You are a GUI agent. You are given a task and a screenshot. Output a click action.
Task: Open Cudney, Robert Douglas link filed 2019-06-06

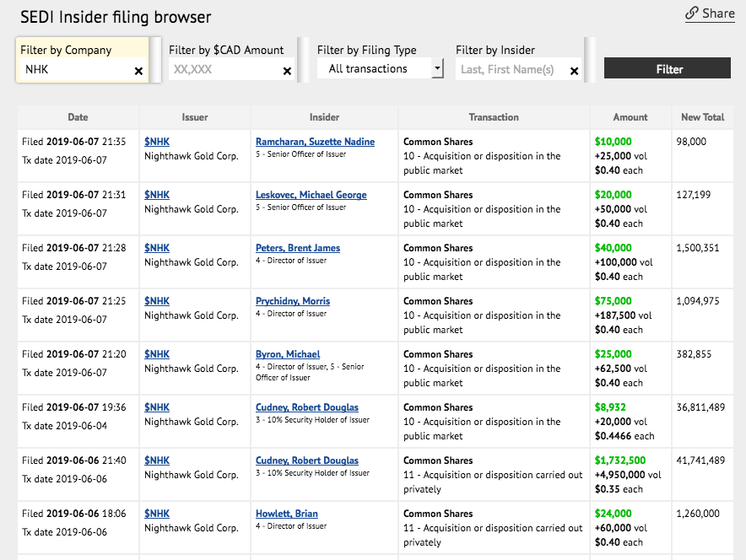click(306, 460)
